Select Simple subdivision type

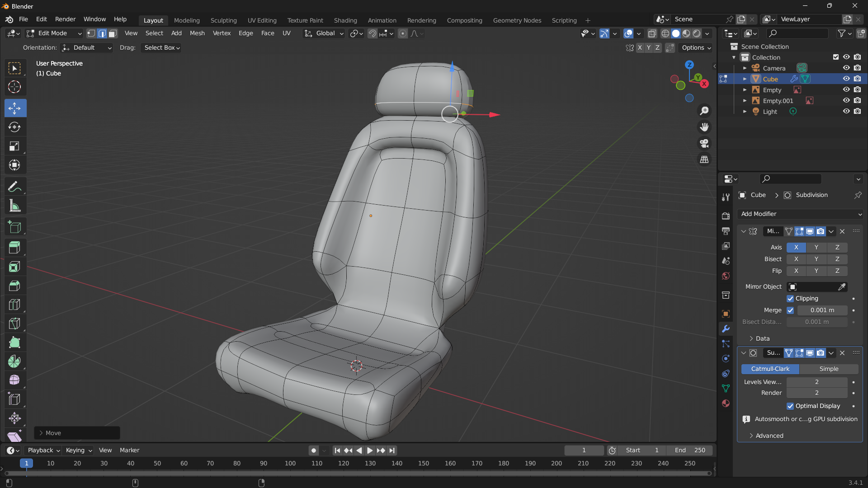829,369
